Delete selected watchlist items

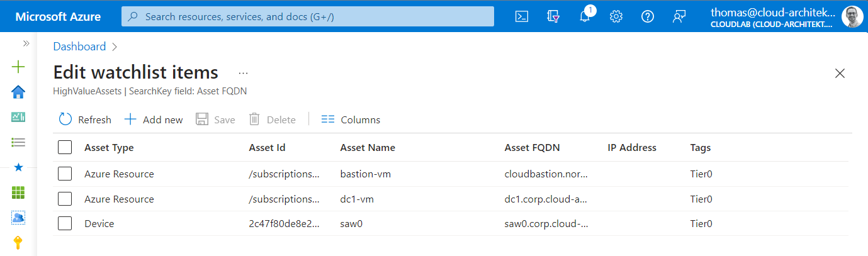pyautogui.click(x=272, y=120)
